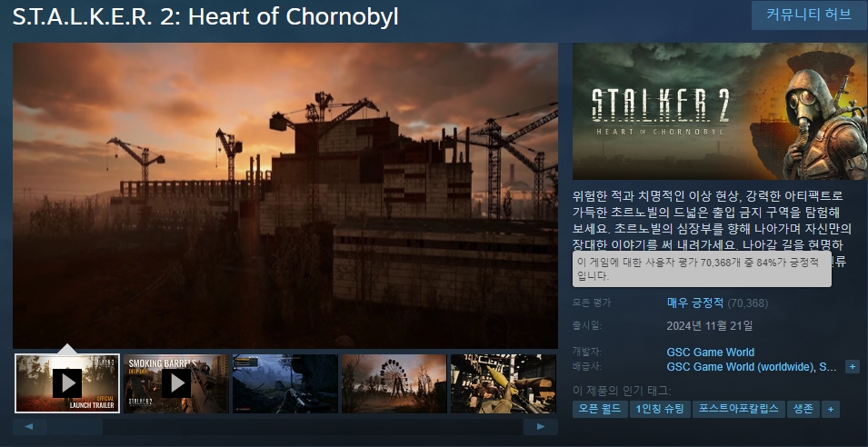Open the 오픈 월드 tag
The height and width of the screenshot is (447, 868).
[600, 410]
